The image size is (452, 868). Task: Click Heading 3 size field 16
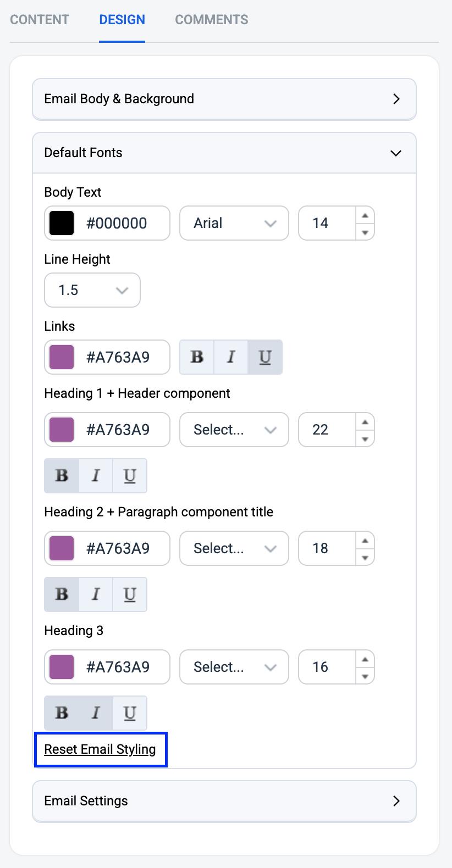[x=328, y=667]
